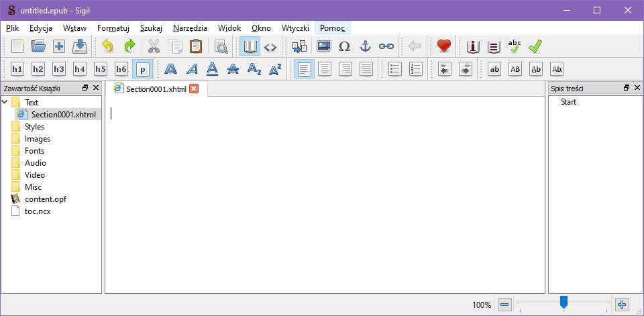
Task: Collapse the Text folder in Book Browser
Action: pyautogui.click(x=5, y=103)
